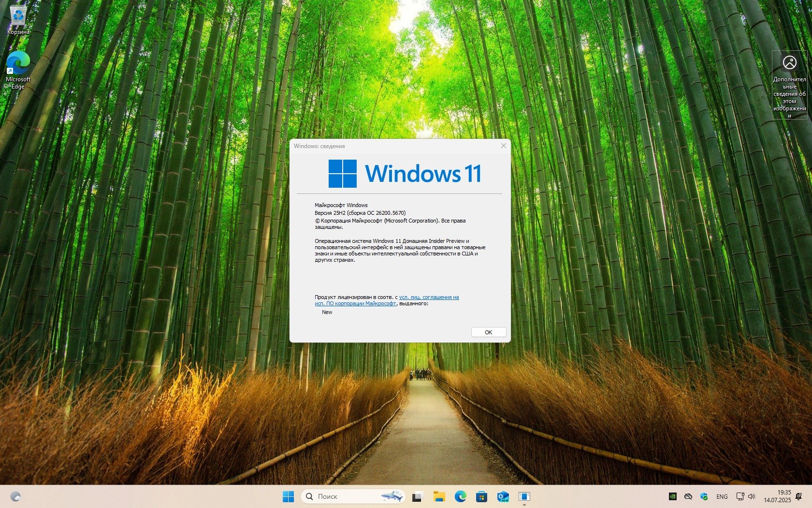Open Task View from the taskbar
The image size is (812, 508).
click(418, 496)
